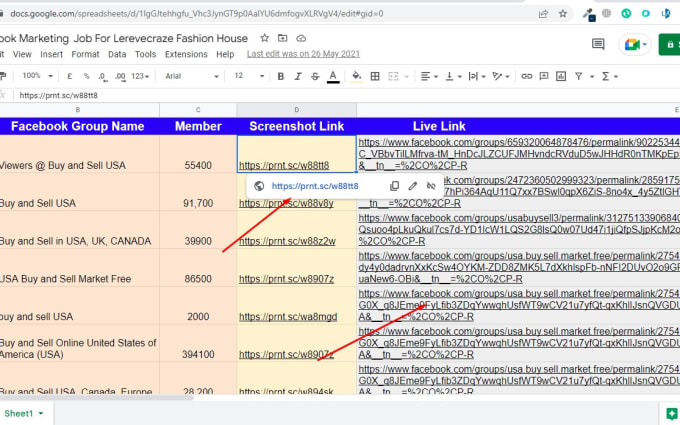
Task: Open more formats 123 dropdown
Action: (140, 76)
